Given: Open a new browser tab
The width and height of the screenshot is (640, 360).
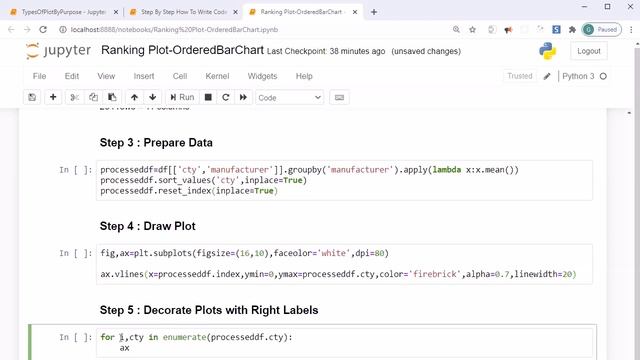Looking at the screenshot, I should pyautogui.click(x=373, y=12).
